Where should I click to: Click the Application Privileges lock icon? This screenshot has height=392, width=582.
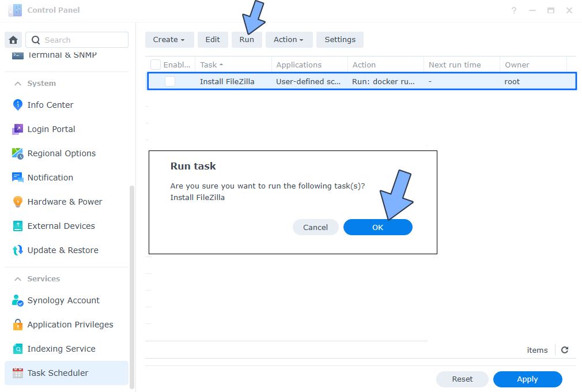click(17, 325)
